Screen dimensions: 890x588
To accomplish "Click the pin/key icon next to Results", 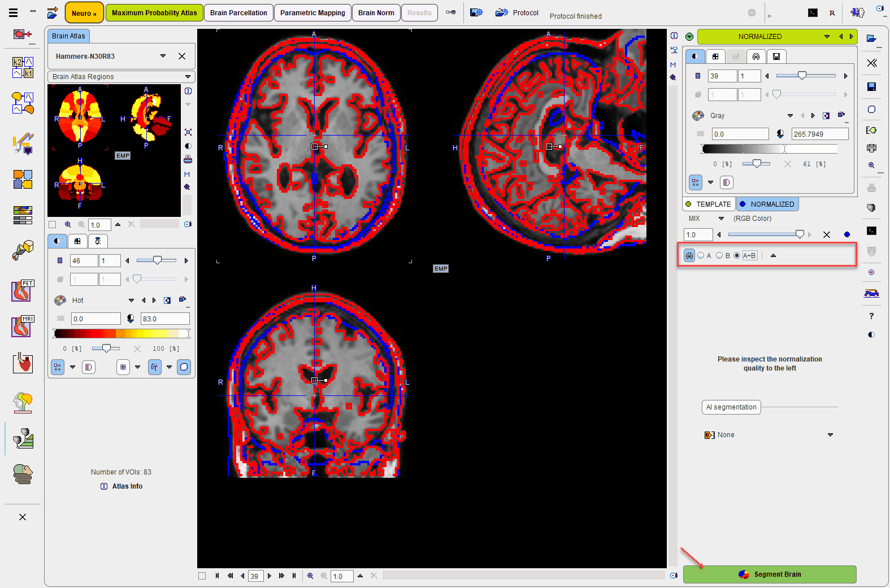I will 450,12.
